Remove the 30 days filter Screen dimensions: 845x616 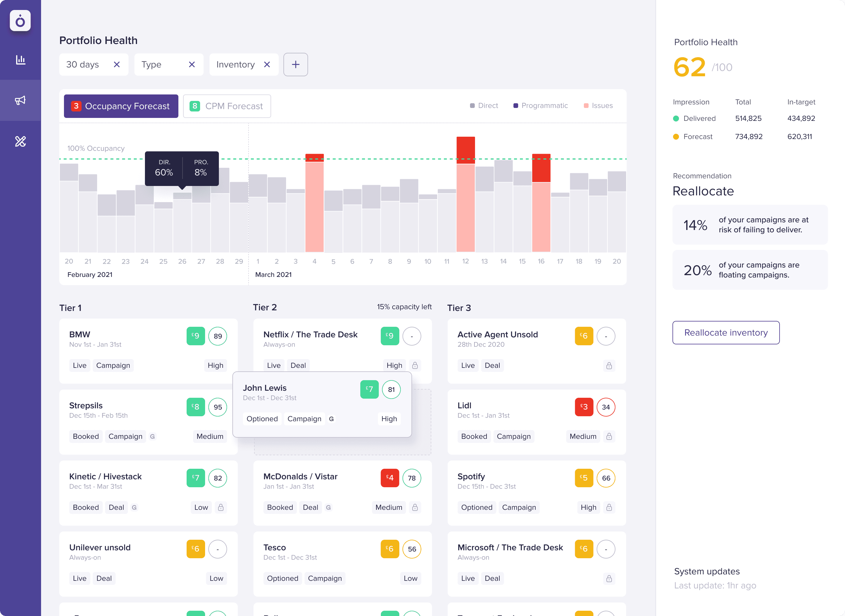click(x=117, y=65)
